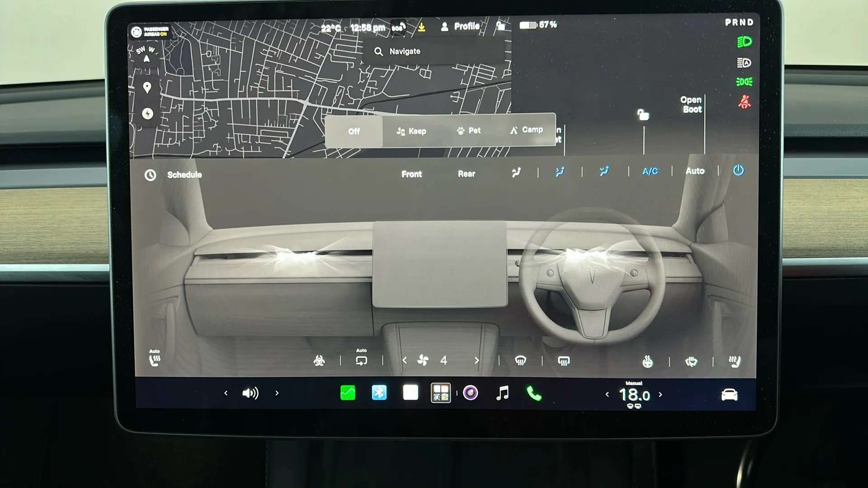The height and width of the screenshot is (488, 868).
Task: Decrease volume with left arrow
Action: [x=226, y=393]
